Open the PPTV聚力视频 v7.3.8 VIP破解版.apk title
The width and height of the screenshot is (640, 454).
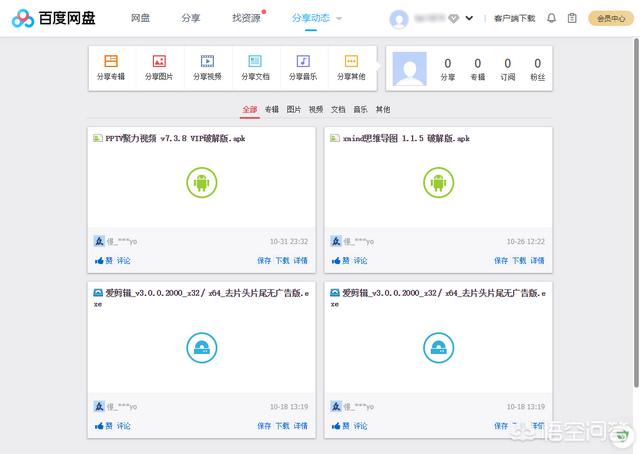[x=175, y=138]
